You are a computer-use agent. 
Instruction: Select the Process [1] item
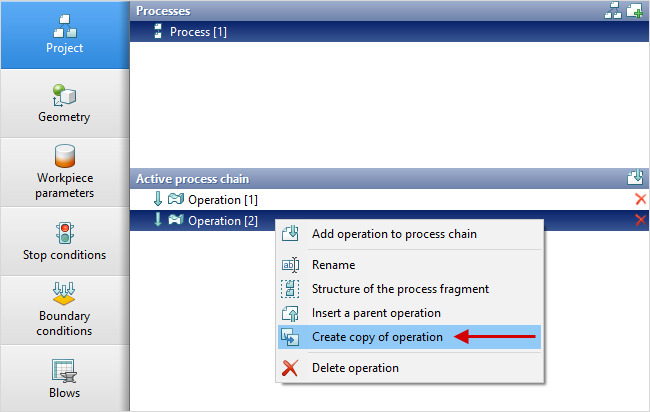pos(198,32)
